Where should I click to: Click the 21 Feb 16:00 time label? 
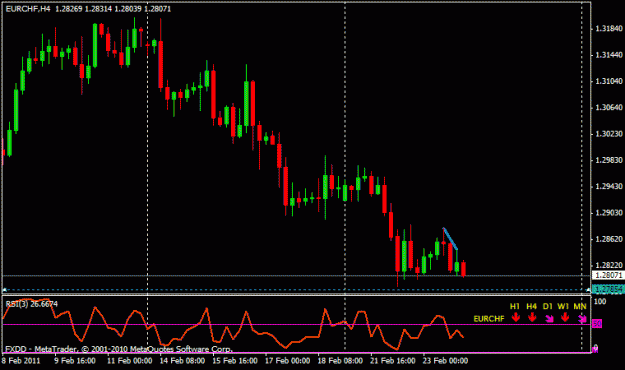[x=393, y=361]
